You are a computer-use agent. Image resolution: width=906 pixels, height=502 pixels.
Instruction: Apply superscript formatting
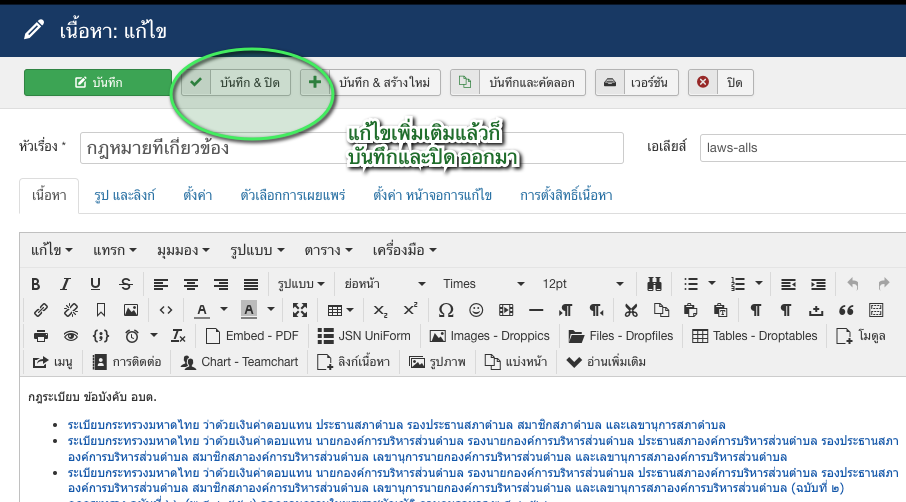point(410,310)
